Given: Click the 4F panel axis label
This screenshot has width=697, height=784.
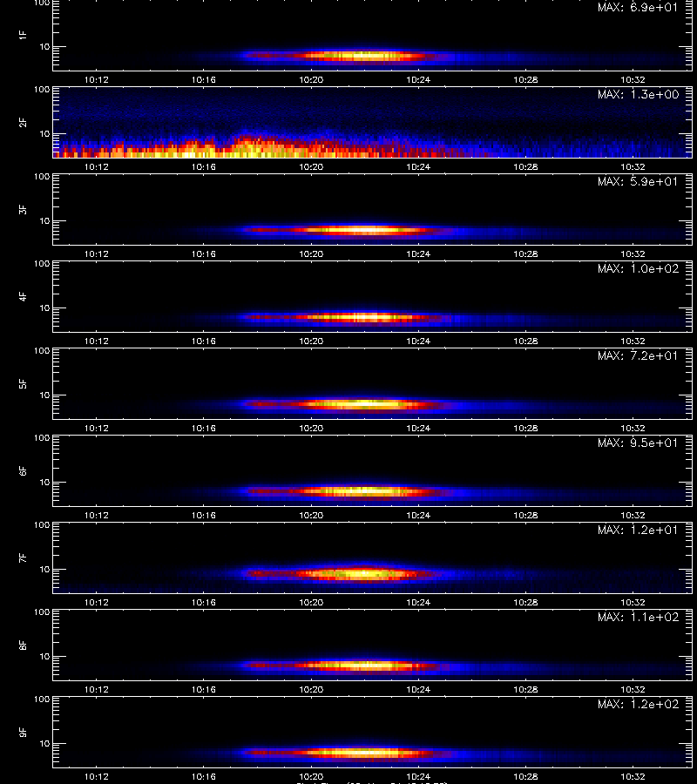Looking at the screenshot, I should [x=23, y=296].
